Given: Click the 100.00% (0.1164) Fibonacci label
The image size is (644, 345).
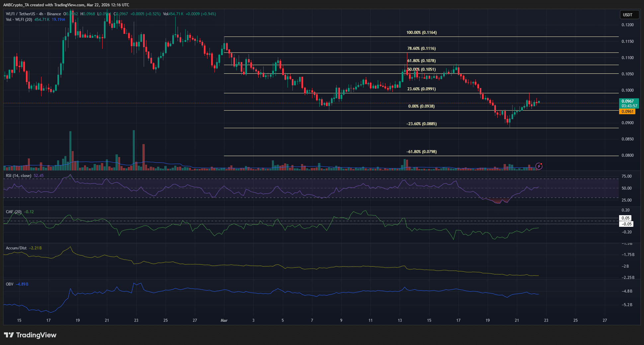Looking at the screenshot, I should 421,33.
